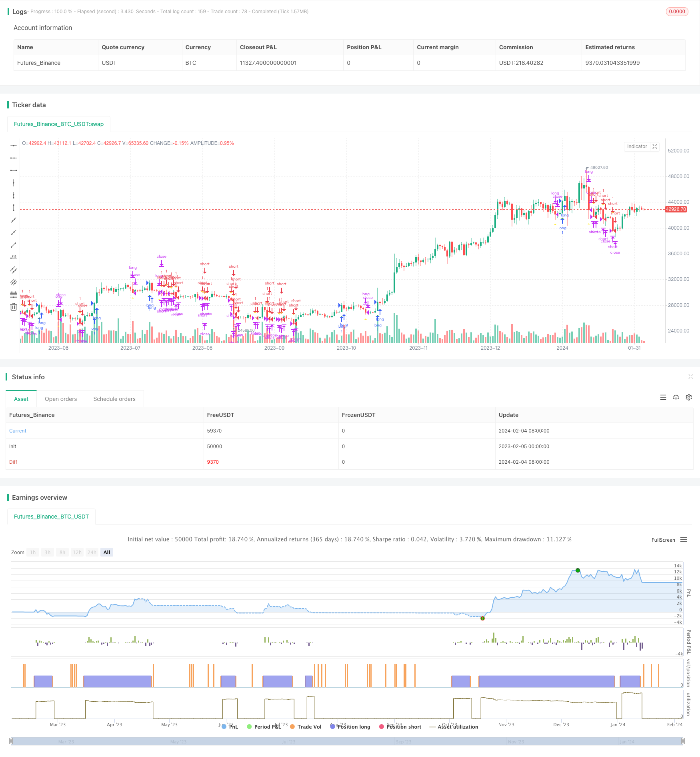Screen dimensions: 700x757
Task: Select the Fibonacci retracement lines tool
Action: 14,294
